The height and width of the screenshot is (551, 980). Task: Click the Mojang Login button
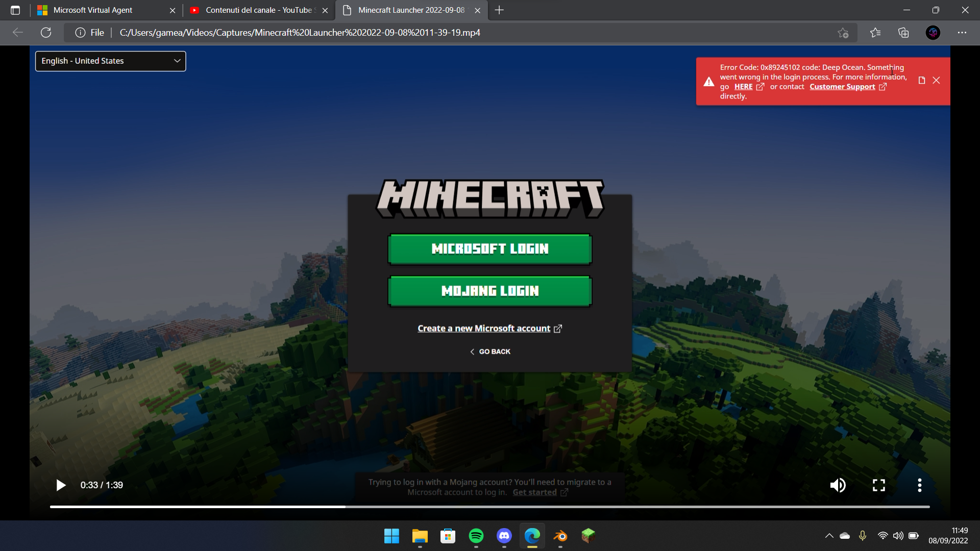(489, 291)
